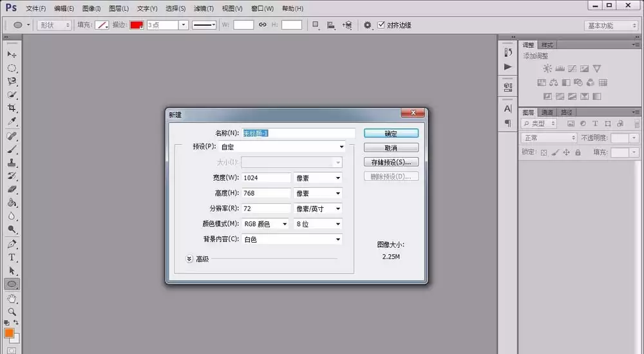Image resolution: width=644 pixels, height=354 pixels.
Task: Toggle lock position
Action: [566, 153]
